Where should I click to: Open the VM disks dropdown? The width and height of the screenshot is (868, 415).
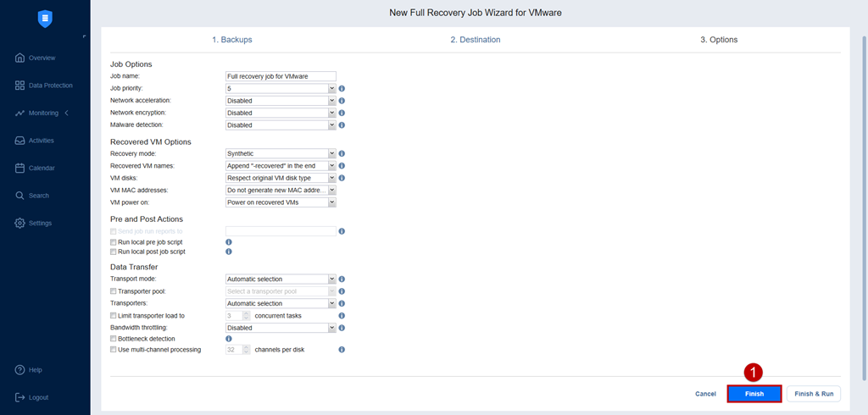[x=281, y=178]
